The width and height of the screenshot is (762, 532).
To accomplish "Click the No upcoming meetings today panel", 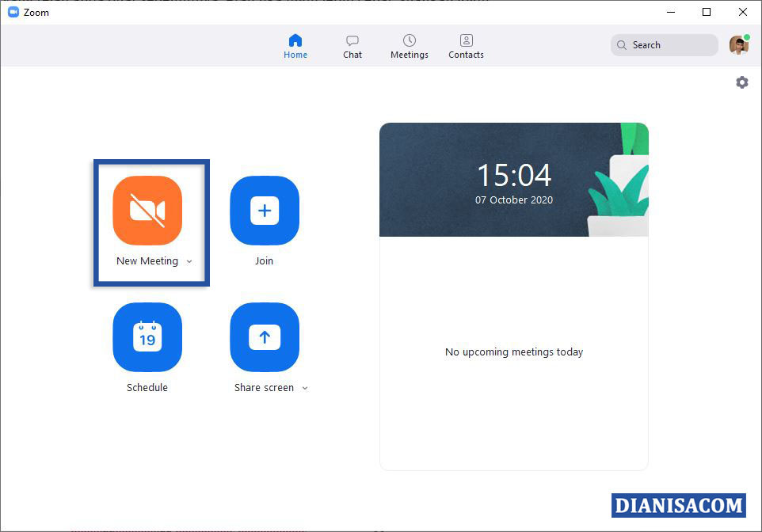I will coord(514,352).
